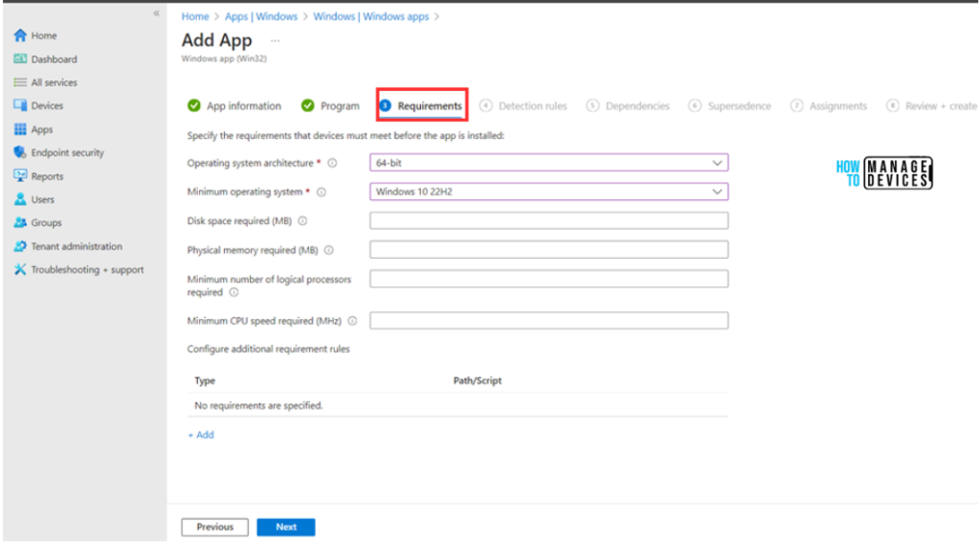Click the Next button
This screenshot has height=546, width=980.
pyautogui.click(x=286, y=527)
